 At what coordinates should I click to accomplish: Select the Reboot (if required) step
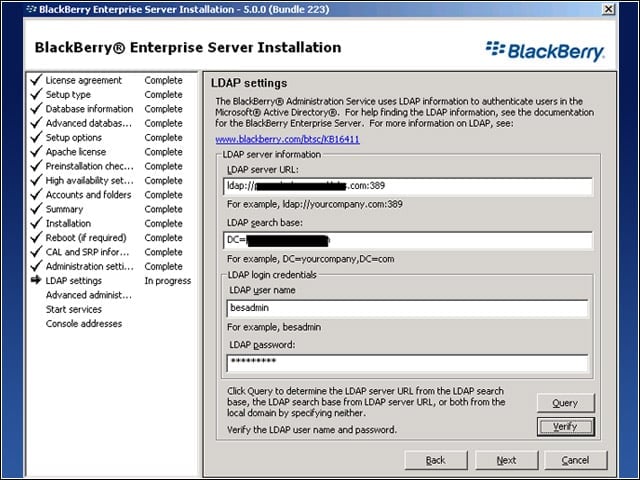click(86, 238)
